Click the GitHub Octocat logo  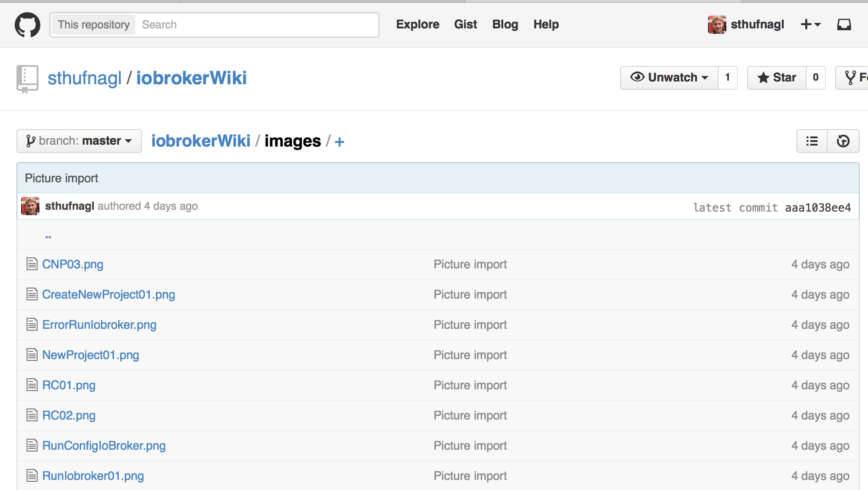pyautogui.click(x=27, y=25)
